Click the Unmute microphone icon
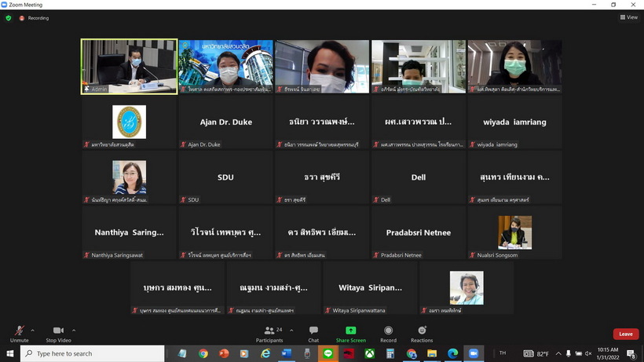This screenshot has width=644, height=362. 19,331
